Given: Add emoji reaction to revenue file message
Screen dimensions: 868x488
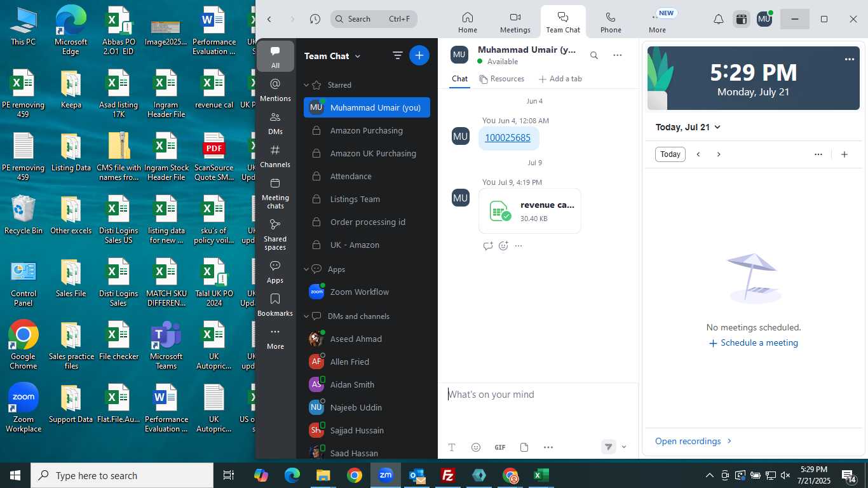Looking at the screenshot, I should pyautogui.click(x=503, y=246).
